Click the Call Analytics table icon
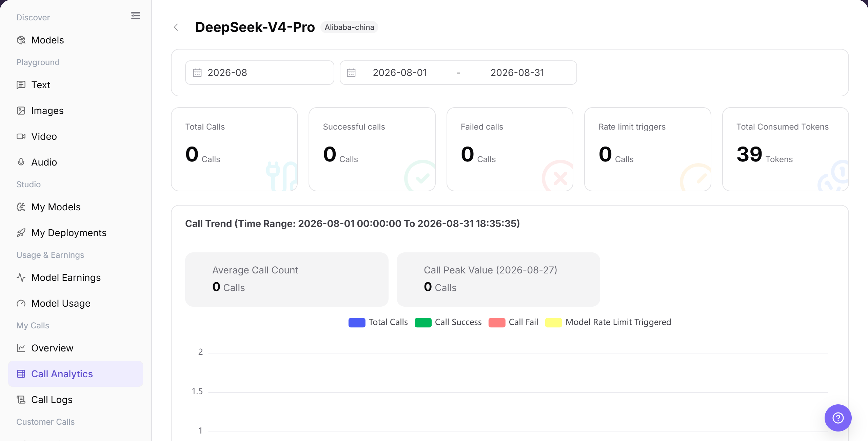The image size is (868, 441). 21,374
